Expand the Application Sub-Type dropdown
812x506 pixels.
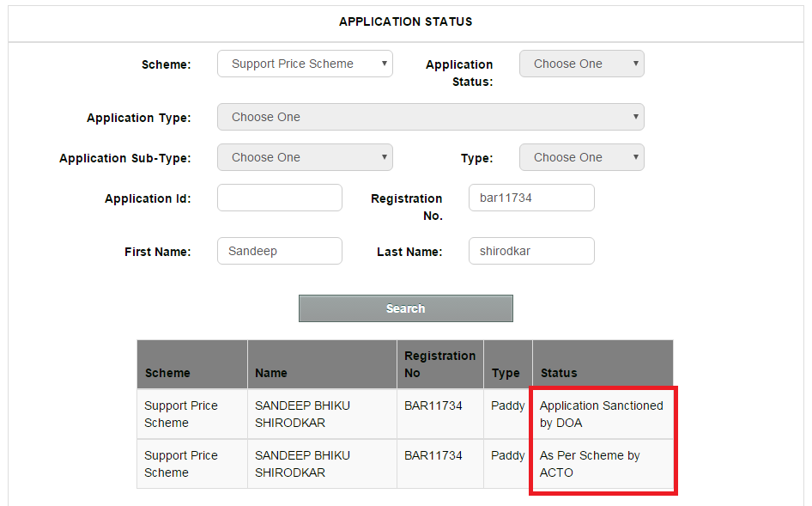[x=305, y=157]
